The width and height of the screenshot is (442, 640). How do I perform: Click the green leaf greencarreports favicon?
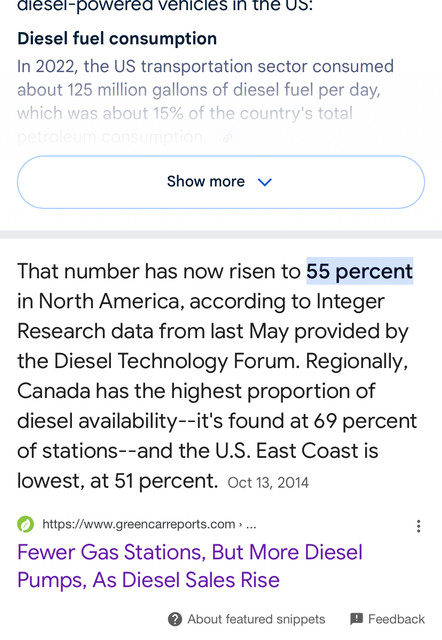pos(26,524)
